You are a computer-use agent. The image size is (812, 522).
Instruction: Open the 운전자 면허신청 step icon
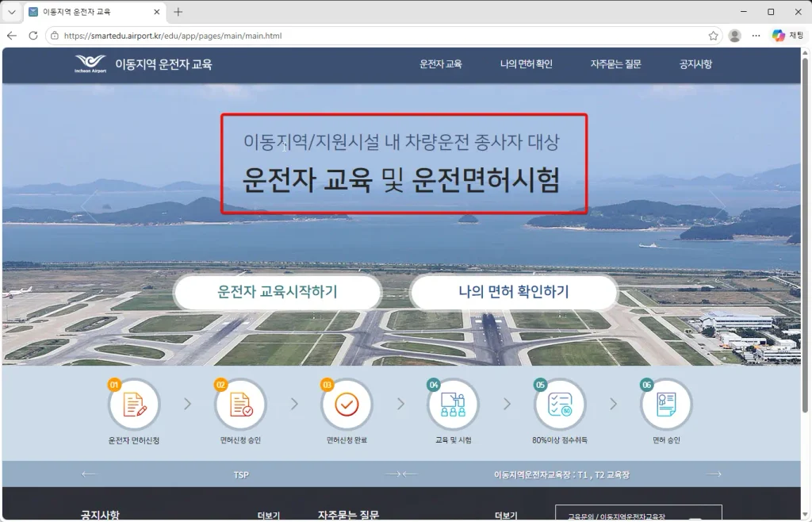134,405
